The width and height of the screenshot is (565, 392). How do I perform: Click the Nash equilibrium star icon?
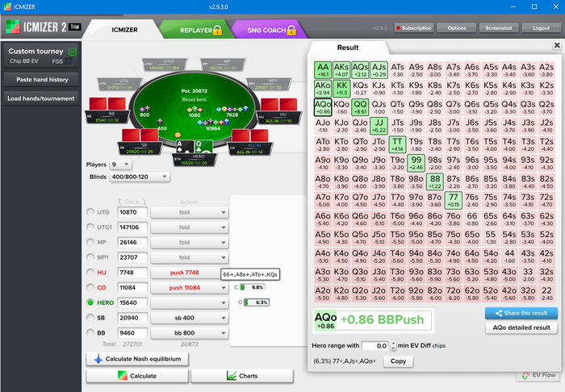tap(98, 359)
